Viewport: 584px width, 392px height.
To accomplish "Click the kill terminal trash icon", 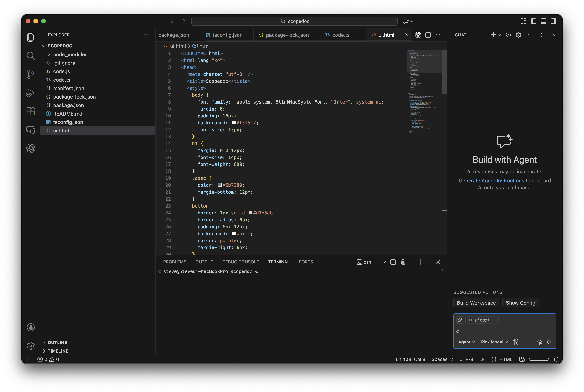I will [403, 262].
